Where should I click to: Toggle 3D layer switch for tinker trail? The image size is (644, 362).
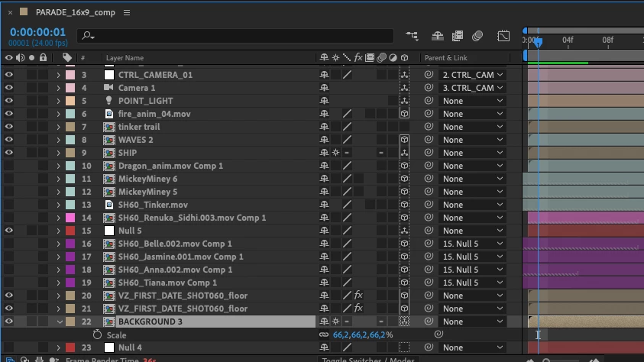point(404,127)
